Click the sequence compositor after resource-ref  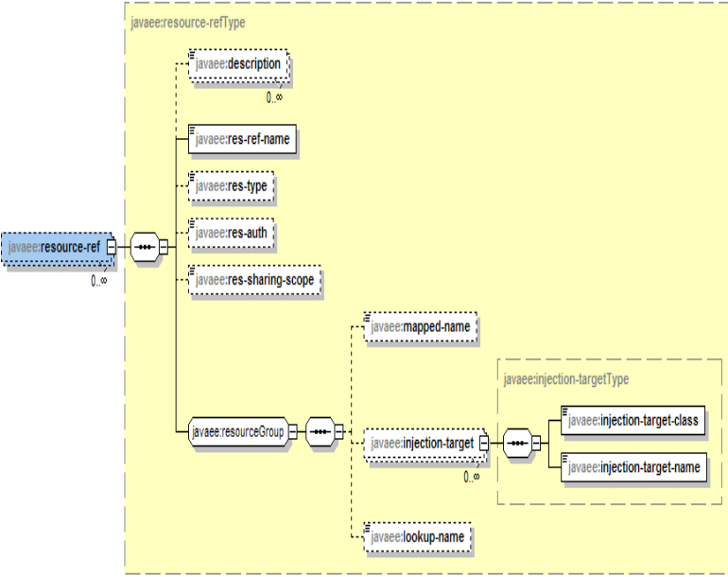[145, 247]
